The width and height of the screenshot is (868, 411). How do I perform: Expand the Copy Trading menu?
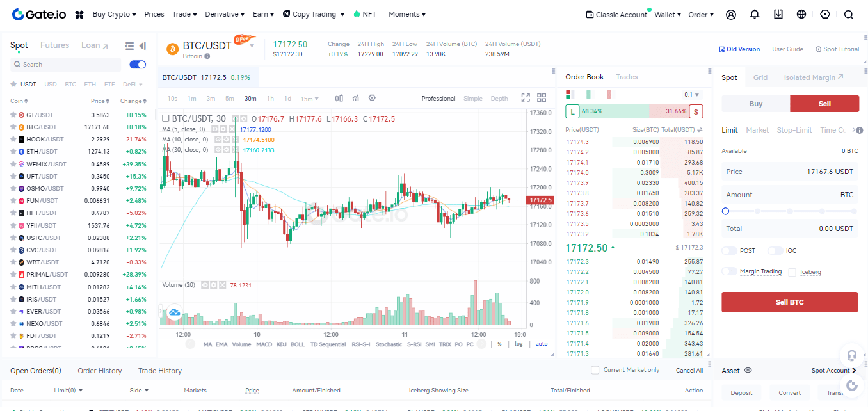click(x=314, y=13)
